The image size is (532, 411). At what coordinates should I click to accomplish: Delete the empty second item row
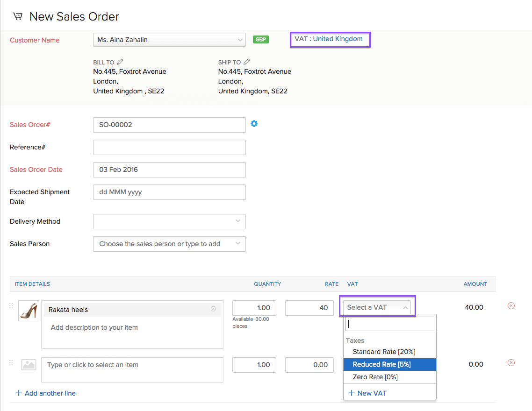tap(511, 362)
